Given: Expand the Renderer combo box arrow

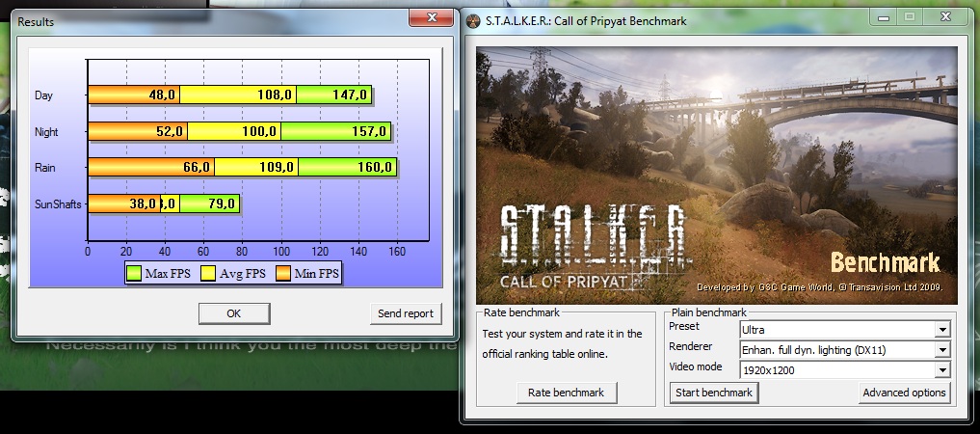Looking at the screenshot, I should click(942, 350).
